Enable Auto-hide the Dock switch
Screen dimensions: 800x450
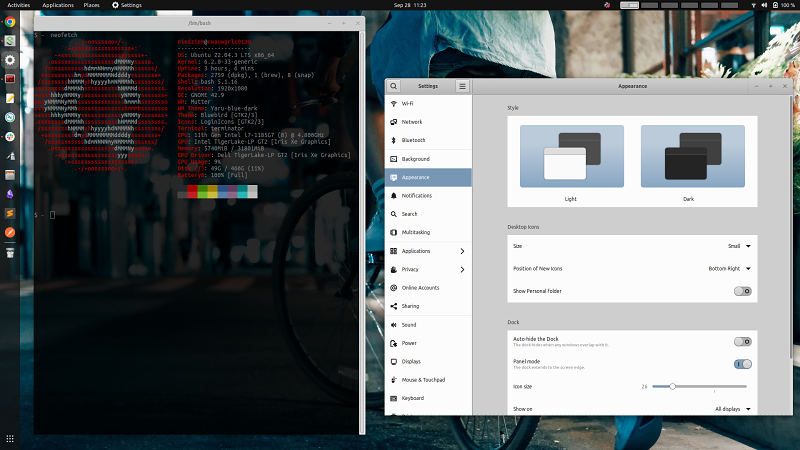[742, 342]
